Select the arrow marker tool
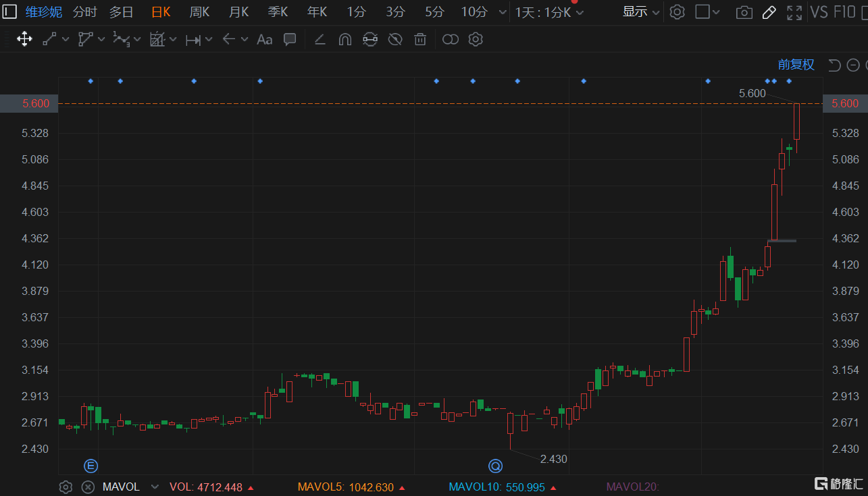The width and height of the screenshot is (868, 496). [229, 39]
